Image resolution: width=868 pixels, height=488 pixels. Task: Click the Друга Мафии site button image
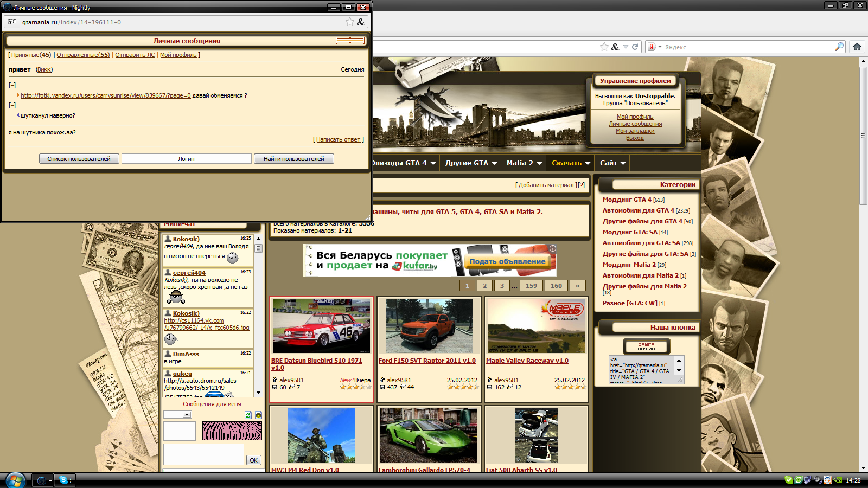(x=646, y=346)
